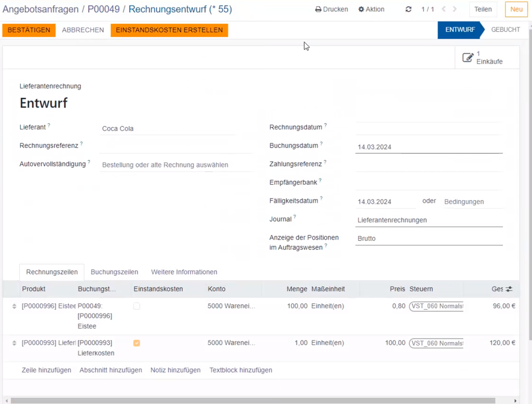Enable Einstandskosten checkbox for Eistee line
The width and height of the screenshot is (532, 404).
[137, 306]
